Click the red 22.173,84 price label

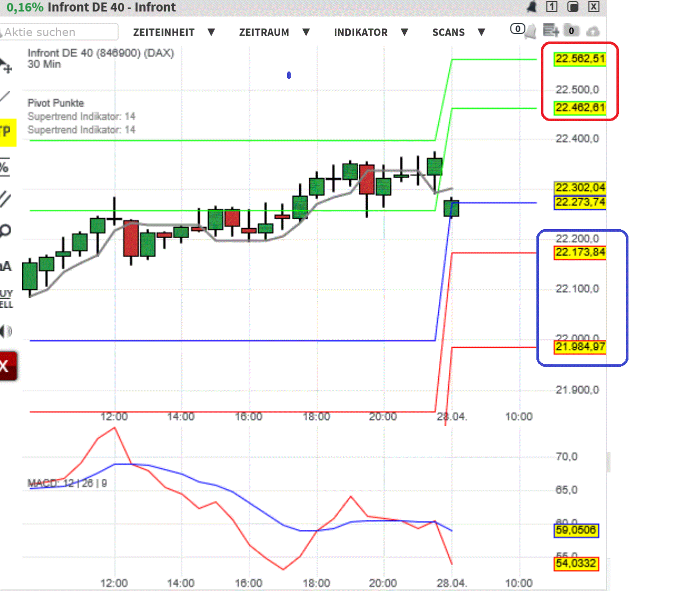coord(580,253)
